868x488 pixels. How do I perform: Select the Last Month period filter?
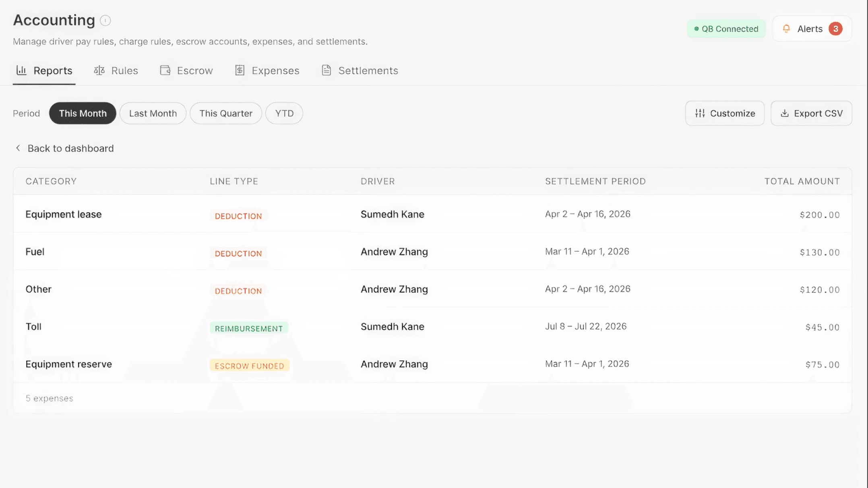point(153,114)
